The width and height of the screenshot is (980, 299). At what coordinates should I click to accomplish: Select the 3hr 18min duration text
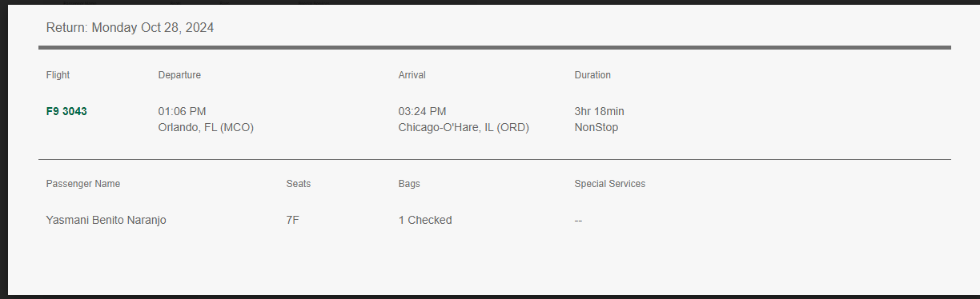(x=600, y=111)
